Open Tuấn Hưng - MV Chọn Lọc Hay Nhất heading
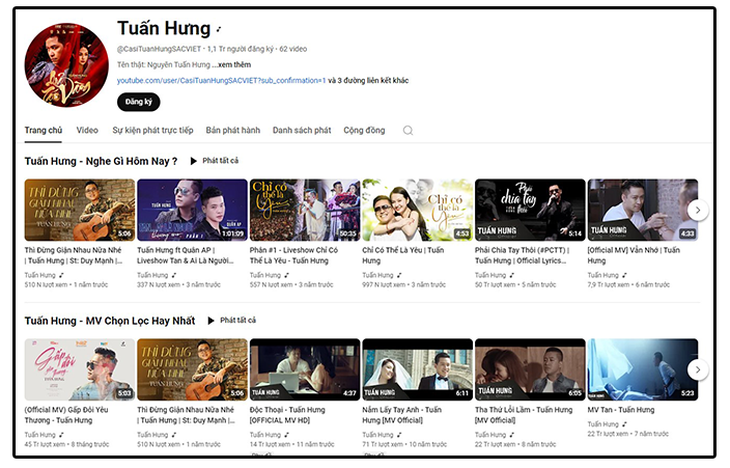 click(x=110, y=321)
